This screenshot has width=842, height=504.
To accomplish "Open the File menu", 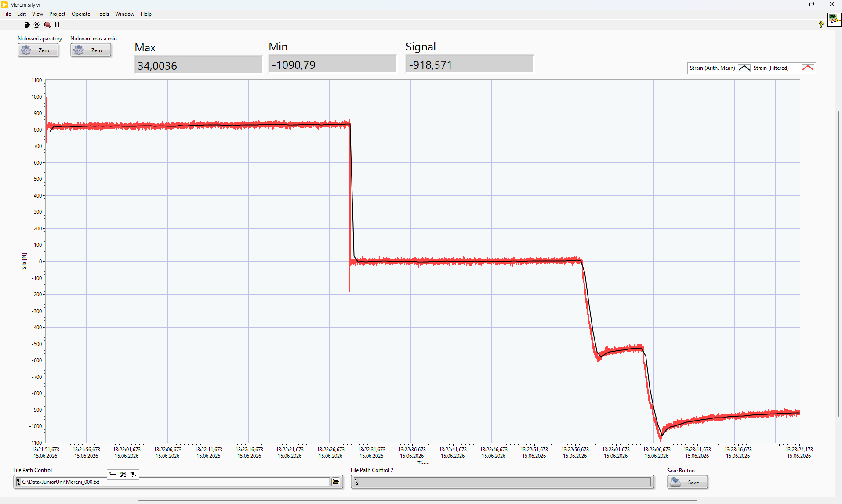I will point(7,14).
